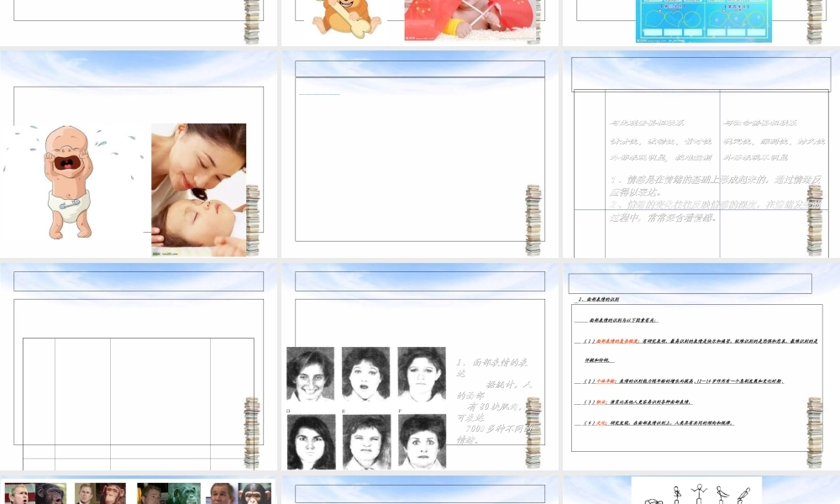Open slide describing 面部表情的识别
840x504 pixels.
pos(701,370)
